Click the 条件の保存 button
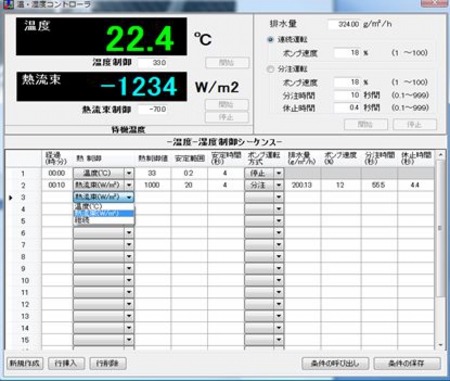The image size is (450, 381). click(407, 363)
